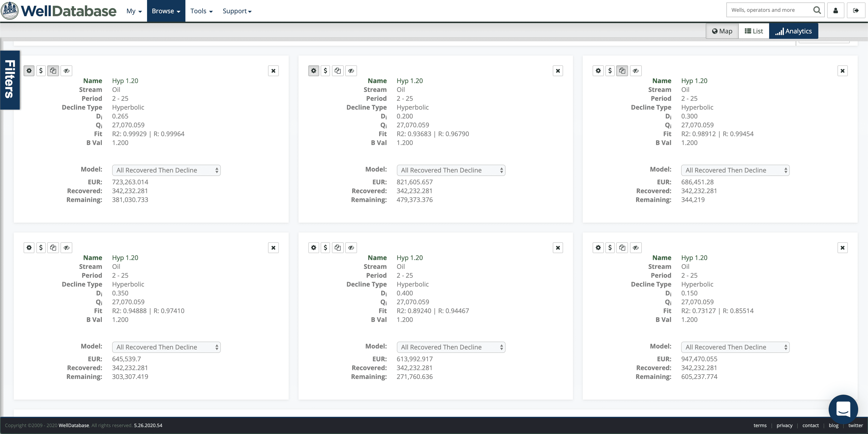
Task: Open Model dropdown on EUR 613,992.917 card
Action: pos(451,347)
